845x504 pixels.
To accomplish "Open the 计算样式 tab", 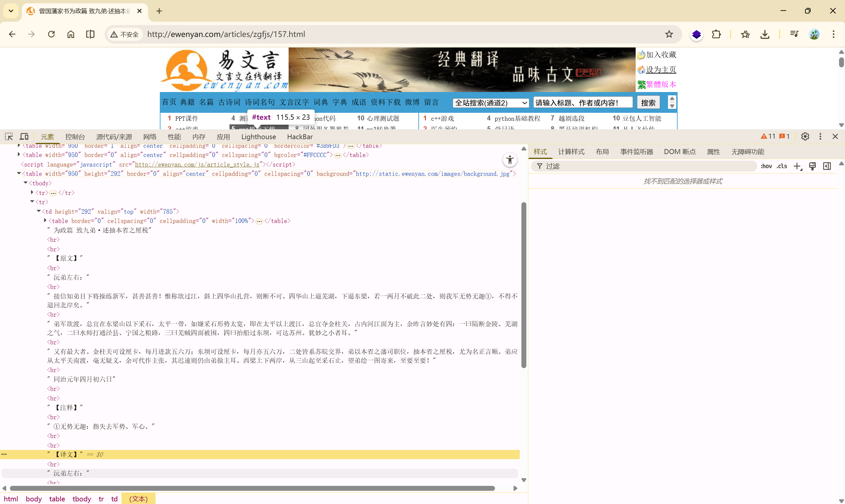I will (x=571, y=152).
